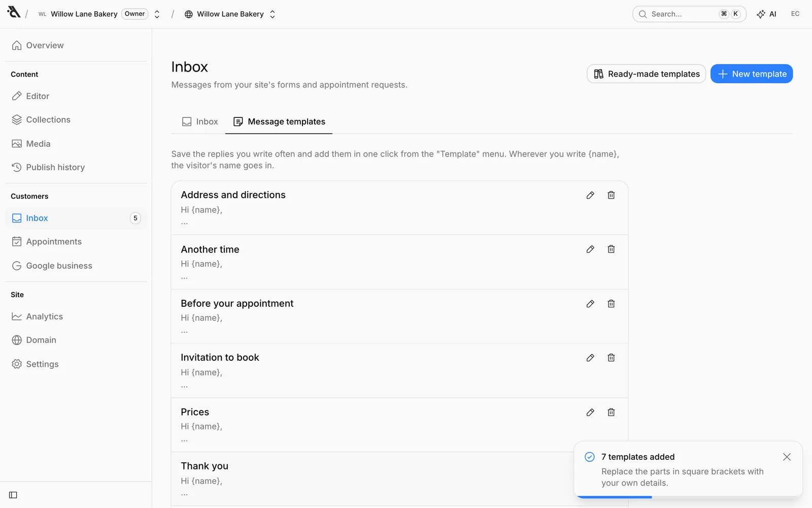
Task: Delete the Prices template
Action: 611,412
